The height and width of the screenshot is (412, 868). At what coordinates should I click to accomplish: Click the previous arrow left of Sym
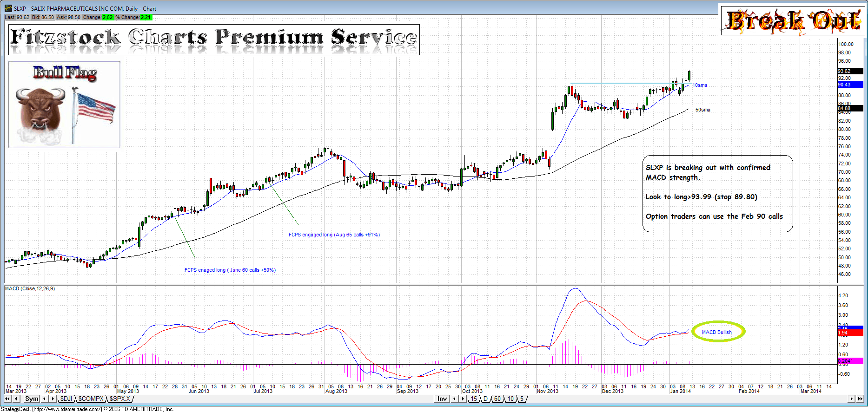pyautogui.click(x=16, y=399)
